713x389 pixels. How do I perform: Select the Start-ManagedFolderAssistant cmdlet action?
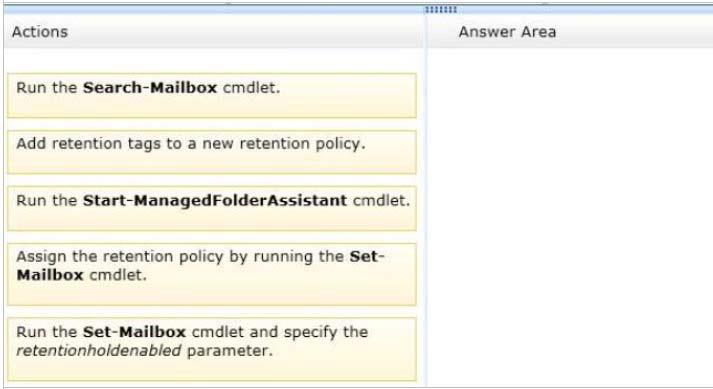[x=212, y=208]
